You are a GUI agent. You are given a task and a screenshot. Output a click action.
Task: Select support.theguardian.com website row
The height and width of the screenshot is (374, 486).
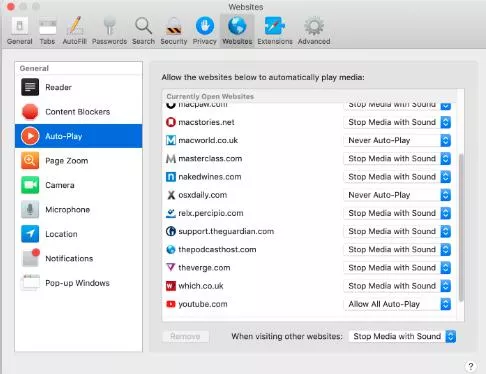coord(310,231)
